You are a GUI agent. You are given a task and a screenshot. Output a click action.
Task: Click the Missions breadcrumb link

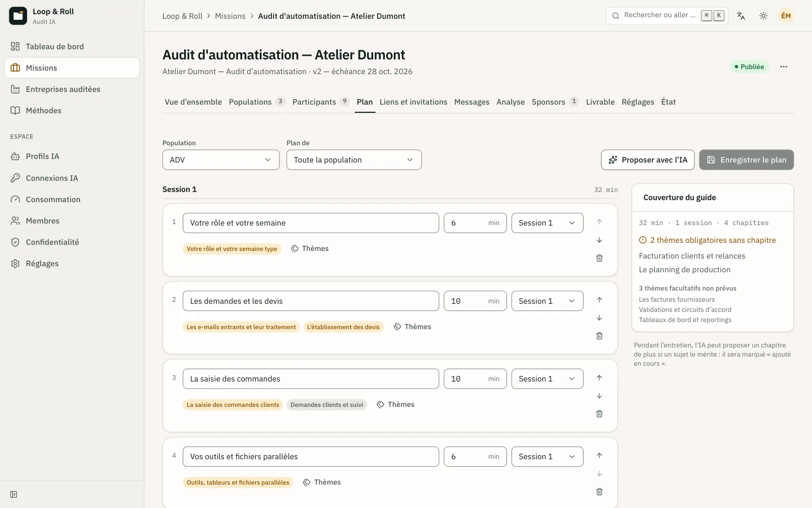pyautogui.click(x=230, y=16)
